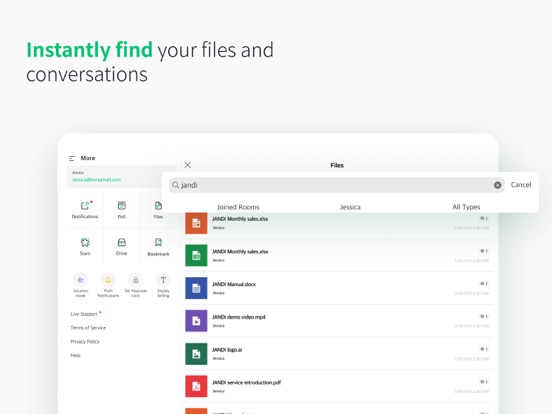Open the green JANDI Monthly sales.xlsx icon
552x414 pixels.
[x=196, y=256]
